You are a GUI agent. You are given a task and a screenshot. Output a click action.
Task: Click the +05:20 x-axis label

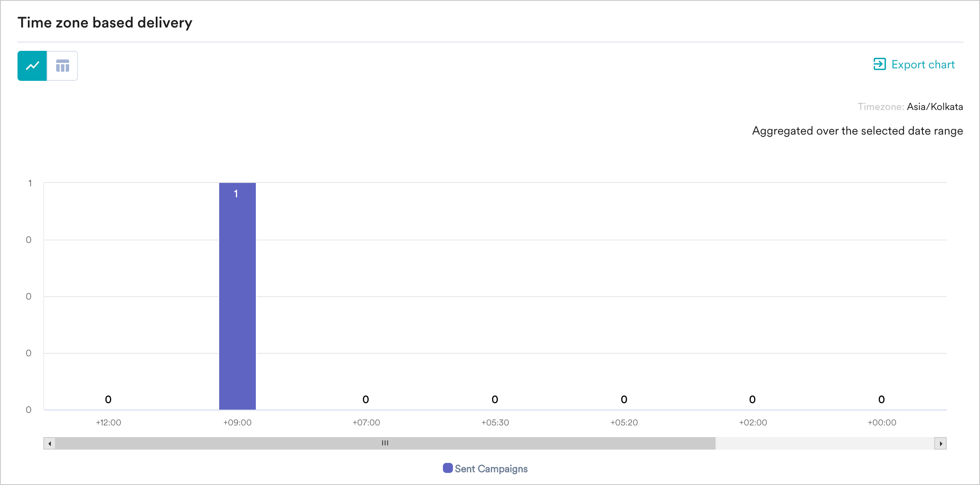[x=624, y=422]
